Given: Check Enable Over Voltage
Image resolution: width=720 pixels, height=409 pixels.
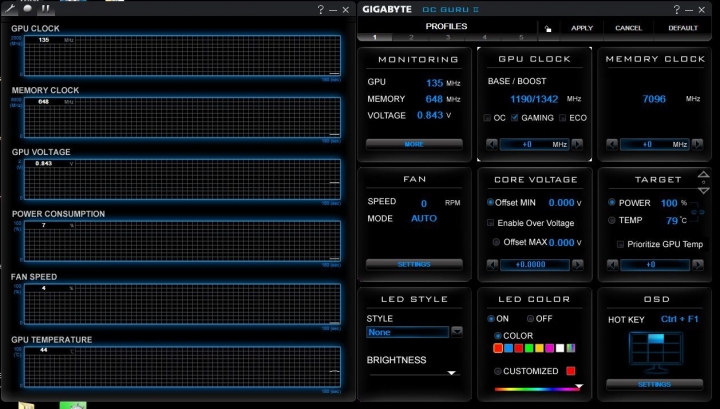Looking at the screenshot, I should (490, 223).
